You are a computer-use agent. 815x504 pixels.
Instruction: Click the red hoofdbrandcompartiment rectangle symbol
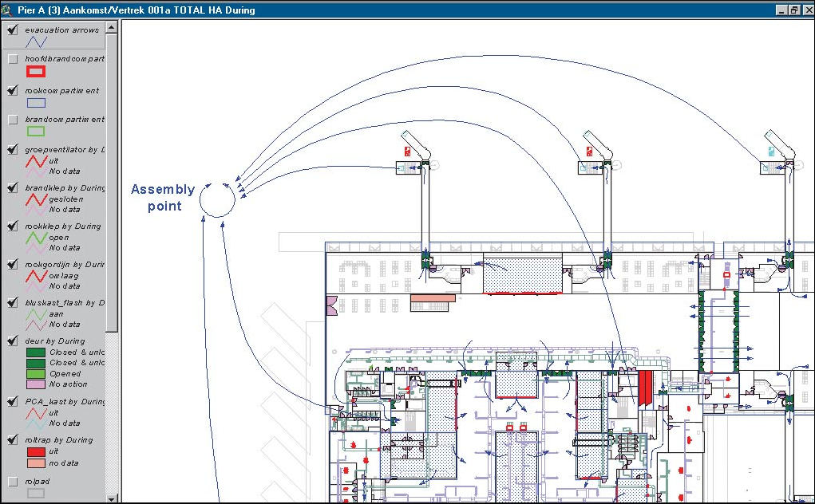tap(36, 71)
